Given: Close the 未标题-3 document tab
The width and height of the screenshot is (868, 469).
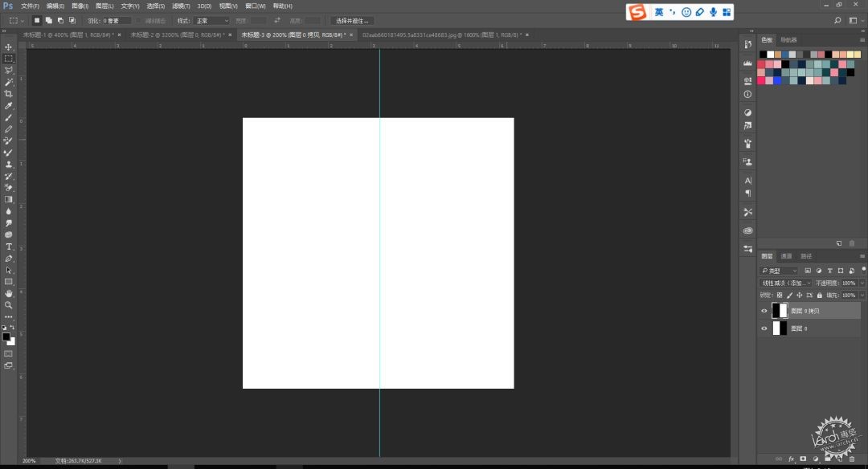Looking at the screenshot, I should (x=351, y=35).
